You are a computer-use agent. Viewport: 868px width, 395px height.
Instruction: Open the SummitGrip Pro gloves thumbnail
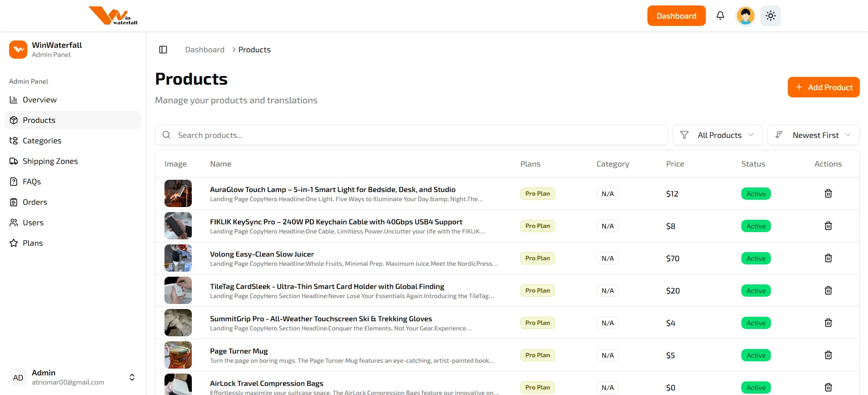(x=178, y=323)
